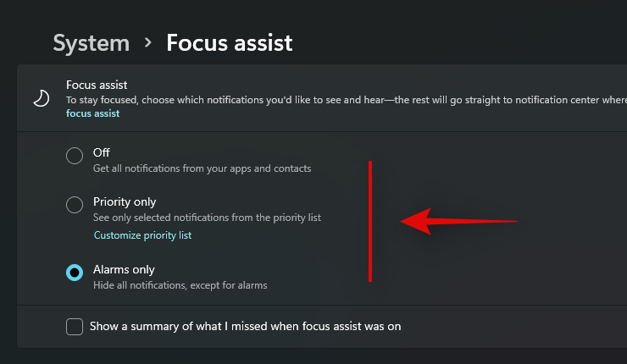Enable the missed notifications summary checkbox
Screen dimensions: 627x364
pos(75,327)
